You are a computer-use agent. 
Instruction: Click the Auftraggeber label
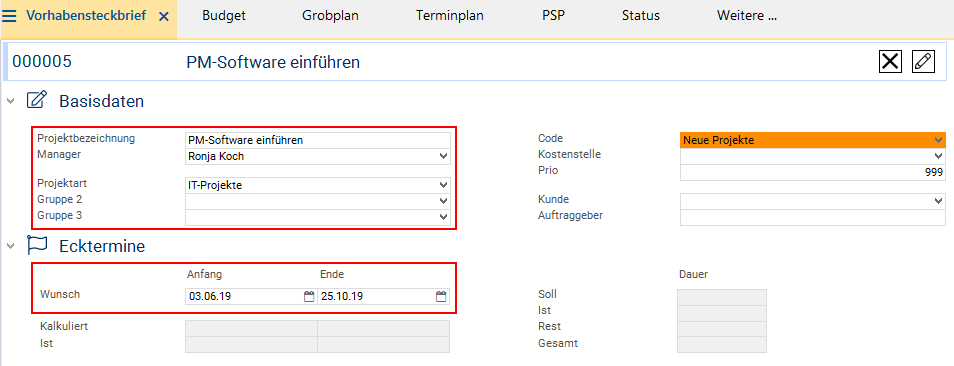pyautogui.click(x=571, y=215)
